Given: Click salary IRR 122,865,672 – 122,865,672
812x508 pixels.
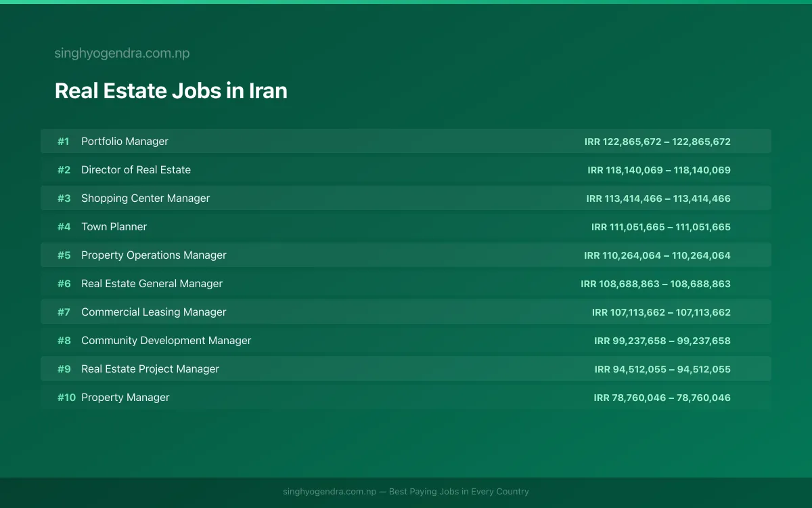Looking at the screenshot, I should pyautogui.click(x=658, y=142).
